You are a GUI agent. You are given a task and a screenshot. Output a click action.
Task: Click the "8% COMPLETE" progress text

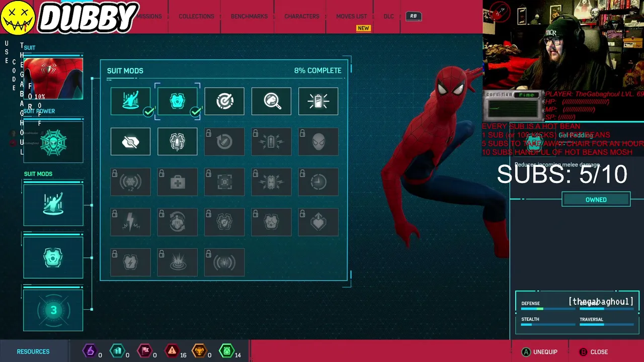(317, 70)
